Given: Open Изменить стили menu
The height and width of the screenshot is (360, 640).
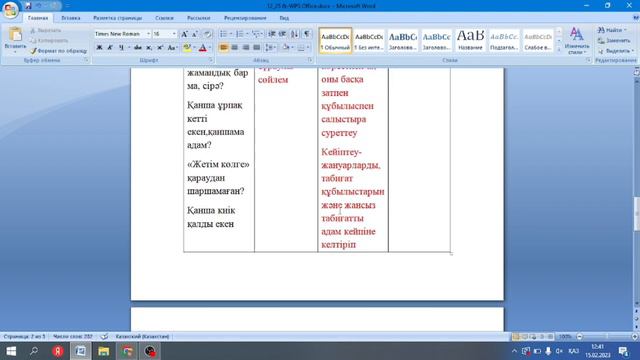Looking at the screenshot, I should click(x=576, y=40).
